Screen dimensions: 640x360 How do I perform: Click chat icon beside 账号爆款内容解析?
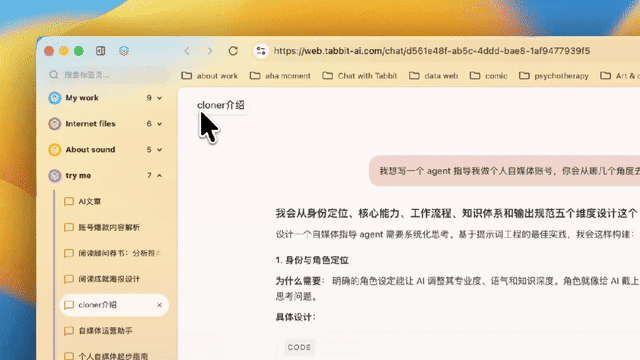point(69,227)
